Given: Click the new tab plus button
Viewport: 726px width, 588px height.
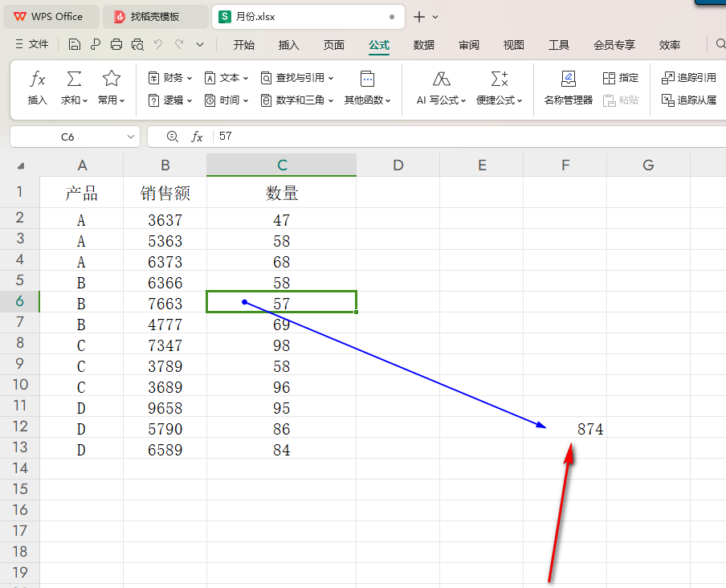Looking at the screenshot, I should pos(419,17).
